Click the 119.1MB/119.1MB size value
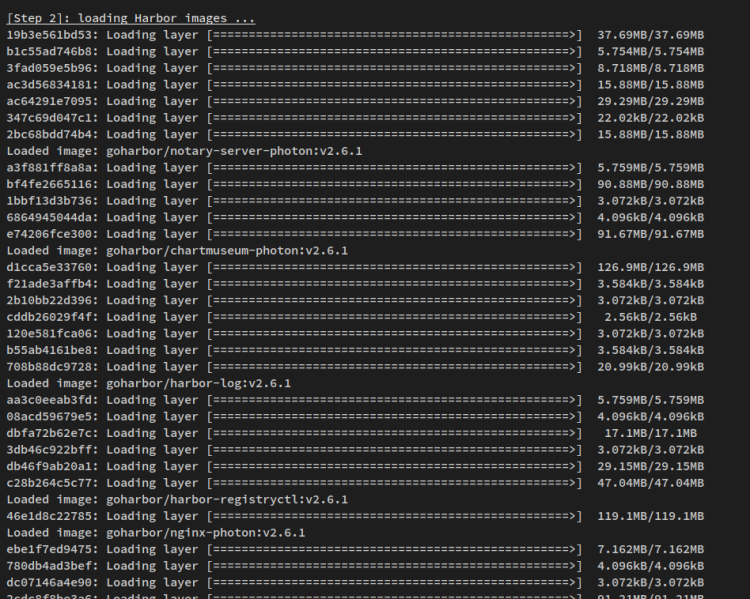Screen dimensions: 750x599 (651, 516)
